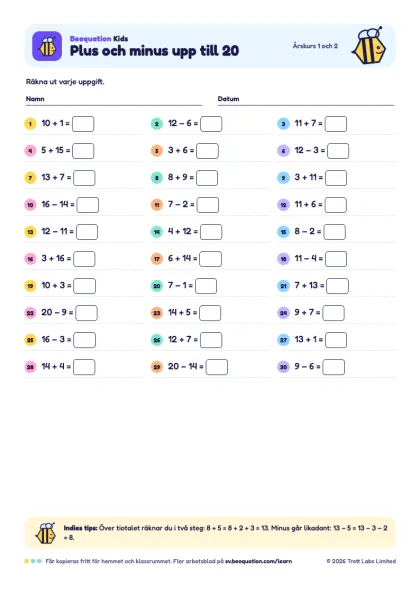Click answer box for 20 – 14
The image size is (420, 595).
[217, 367]
